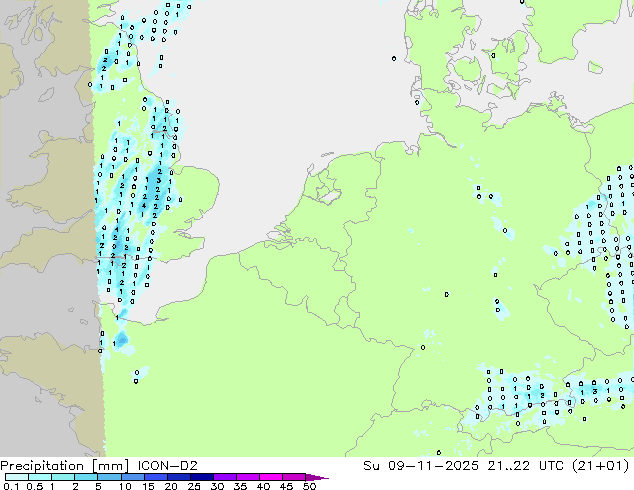
Task: Click the '[mm]' unit label
Action: [x=110, y=466]
